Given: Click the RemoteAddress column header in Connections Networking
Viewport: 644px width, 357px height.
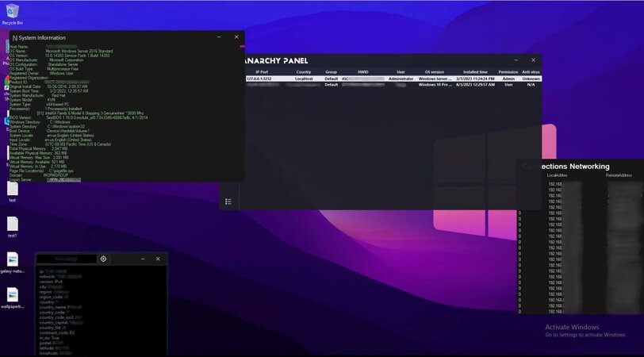Looking at the screenshot, I should pyautogui.click(x=619, y=175).
